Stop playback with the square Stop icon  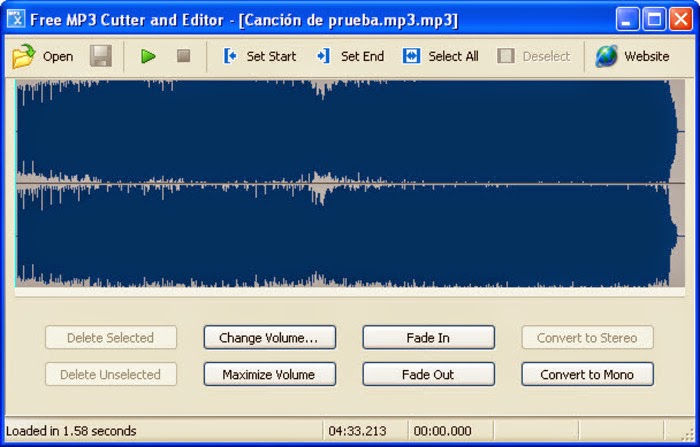(183, 56)
